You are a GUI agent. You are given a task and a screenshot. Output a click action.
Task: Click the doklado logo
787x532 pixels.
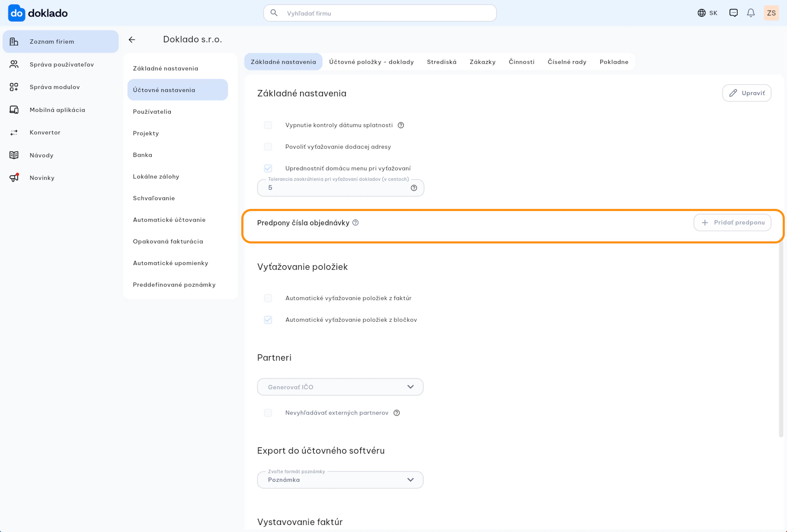coord(38,13)
